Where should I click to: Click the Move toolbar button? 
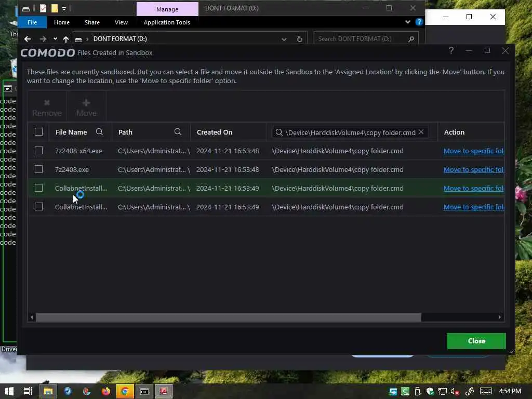click(86, 108)
